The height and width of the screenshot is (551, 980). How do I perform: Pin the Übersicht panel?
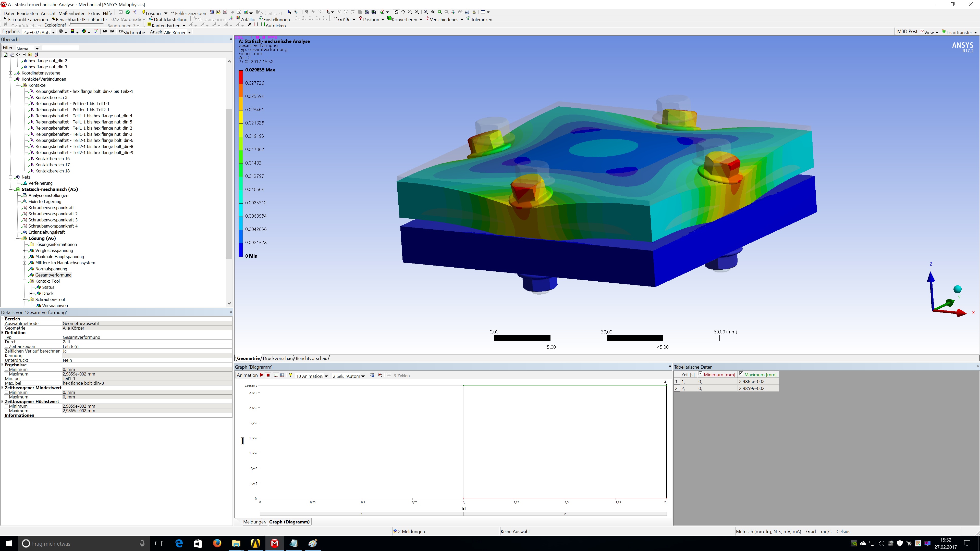(230, 39)
